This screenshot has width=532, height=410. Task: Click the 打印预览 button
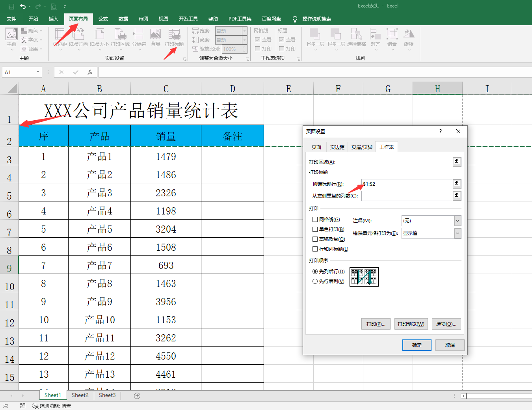click(x=411, y=324)
